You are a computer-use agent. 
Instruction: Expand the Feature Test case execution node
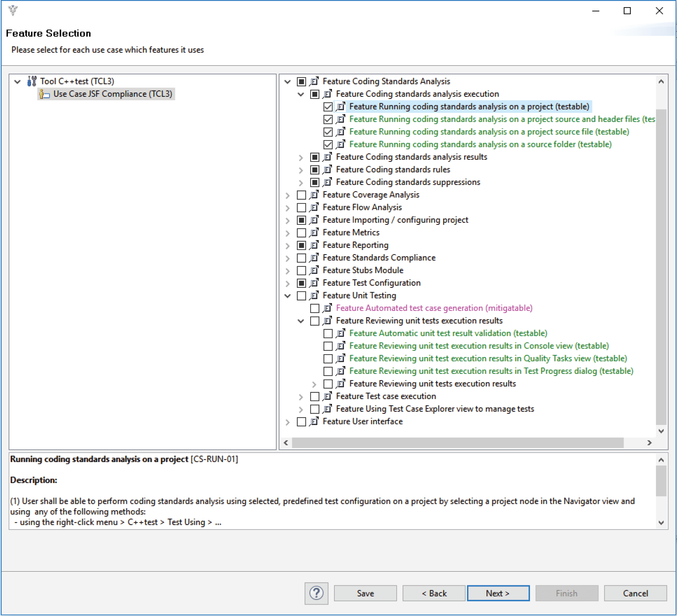click(301, 396)
